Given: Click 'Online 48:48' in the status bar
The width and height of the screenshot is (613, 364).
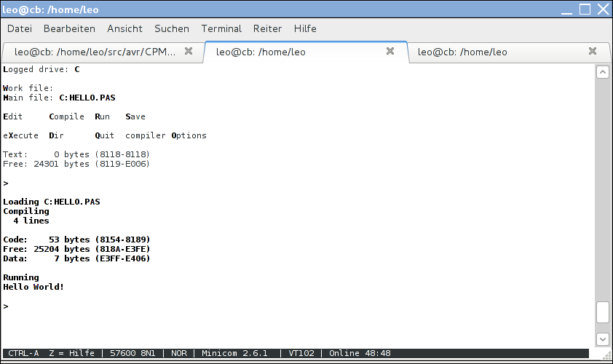Looking at the screenshot, I should pos(360,353).
